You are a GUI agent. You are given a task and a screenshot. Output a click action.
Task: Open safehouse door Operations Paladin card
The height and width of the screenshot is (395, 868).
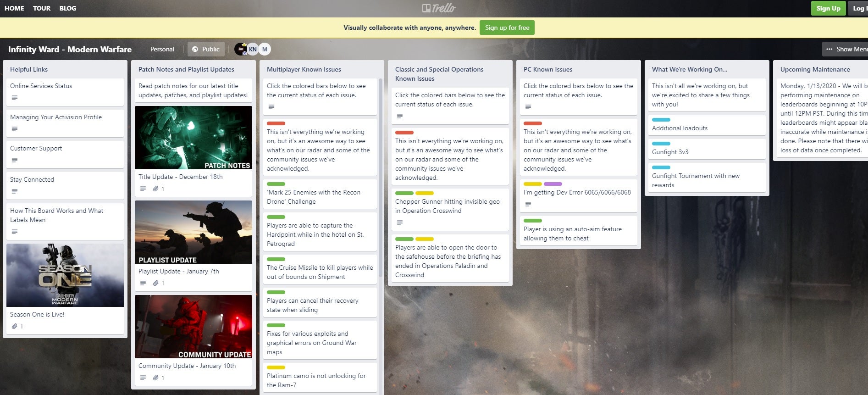point(450,258)
